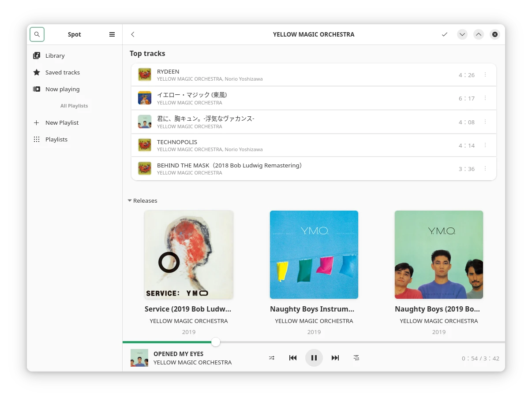This screenshot has width=532, height=401.
Task: Click the up chevron header button
Action: click(479, 34)
